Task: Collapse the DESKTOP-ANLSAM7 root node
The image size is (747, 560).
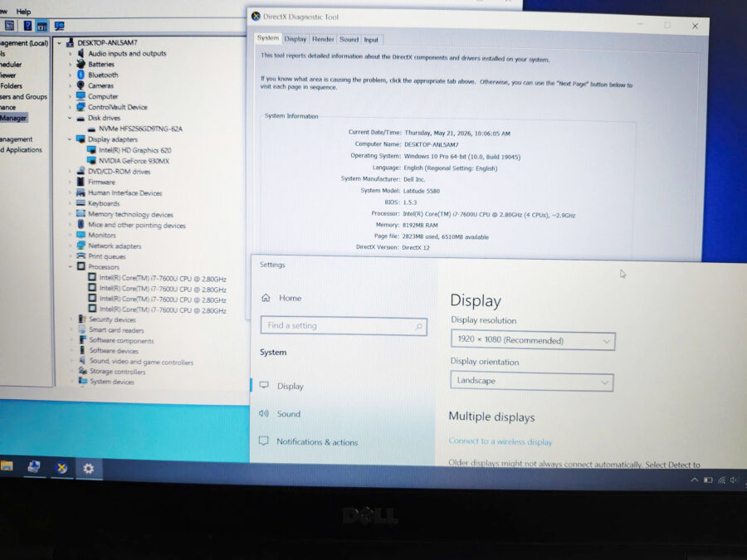Action: click(x=59, y=43)
